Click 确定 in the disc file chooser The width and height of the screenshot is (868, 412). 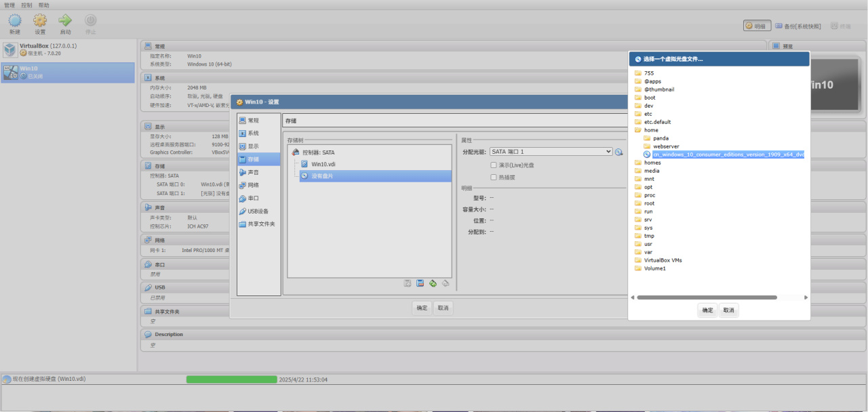[x=707, y=310]
